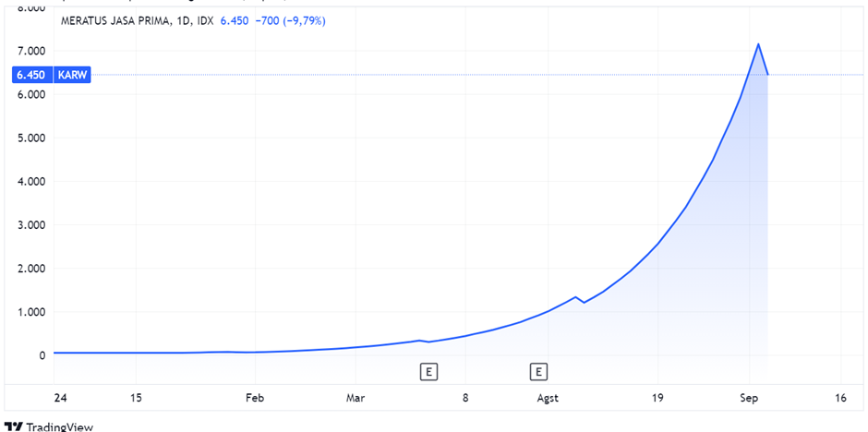Click the 19 date label

pyautogui.click(x=657, y=398)
